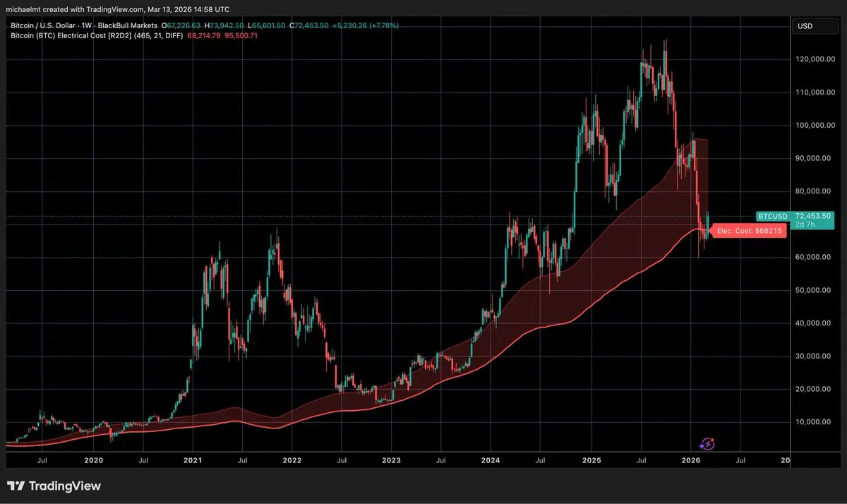Click the open value O67,226.63

183,25
